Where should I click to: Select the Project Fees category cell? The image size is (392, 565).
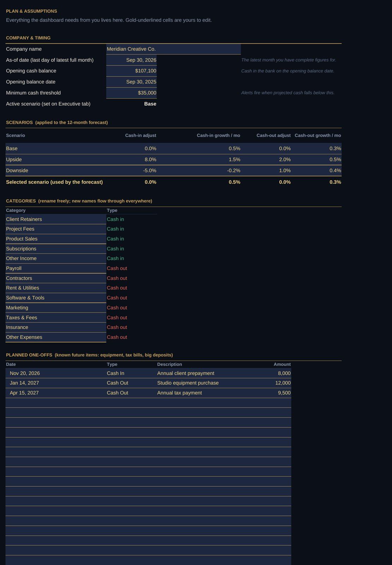[56, 229]
